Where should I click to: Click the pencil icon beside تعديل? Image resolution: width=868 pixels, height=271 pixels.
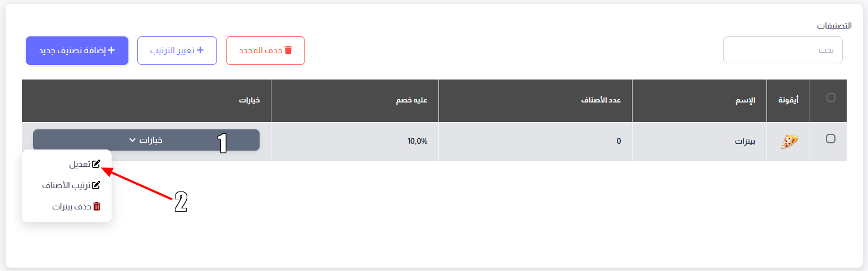pyautogui.click(x=96, y=164)
